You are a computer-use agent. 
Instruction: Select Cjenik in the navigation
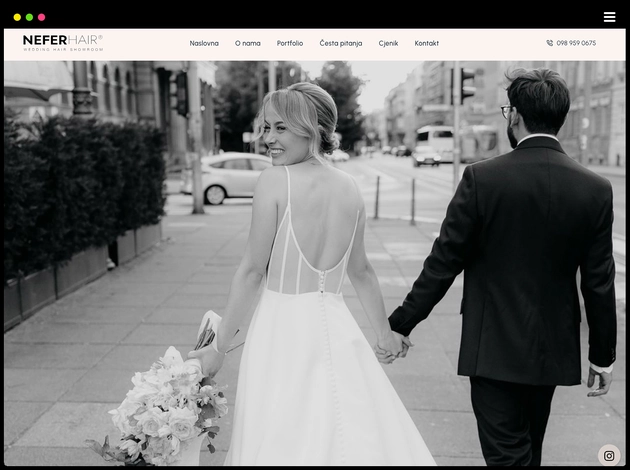coord(388,44)
